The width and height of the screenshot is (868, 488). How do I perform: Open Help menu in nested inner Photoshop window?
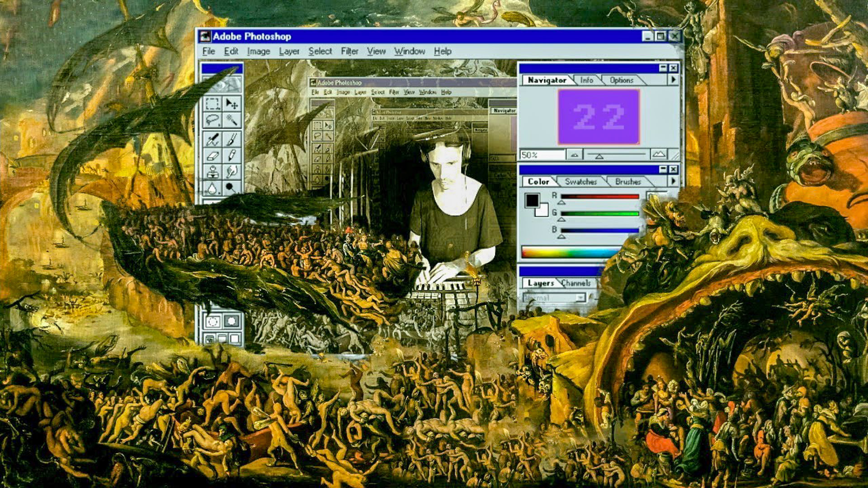pos(446,92)
